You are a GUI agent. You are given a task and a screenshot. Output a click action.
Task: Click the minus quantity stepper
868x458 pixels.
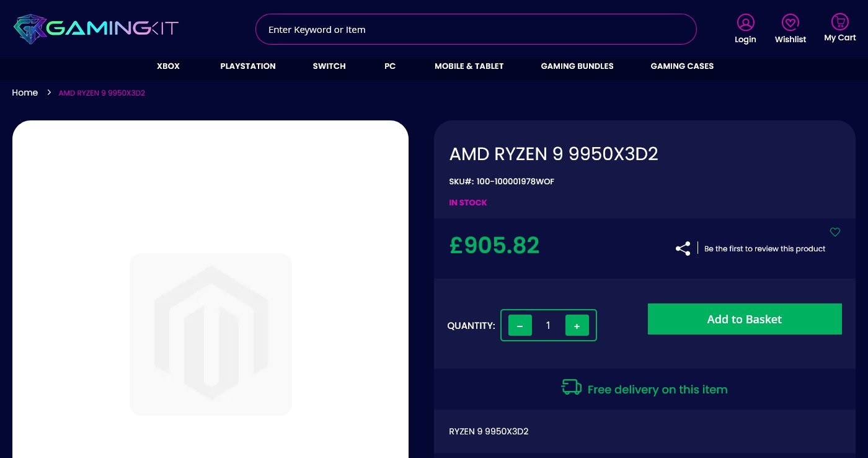click(520, 325)
